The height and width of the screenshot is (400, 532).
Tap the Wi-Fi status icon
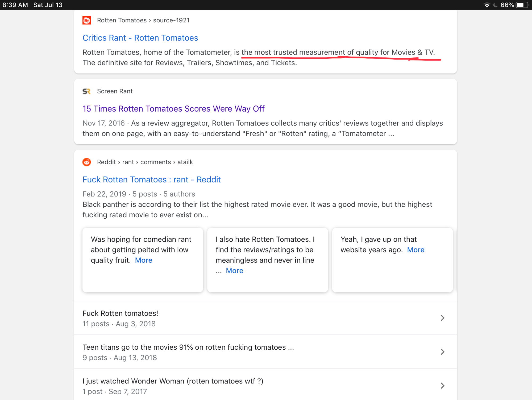(487, 5)
